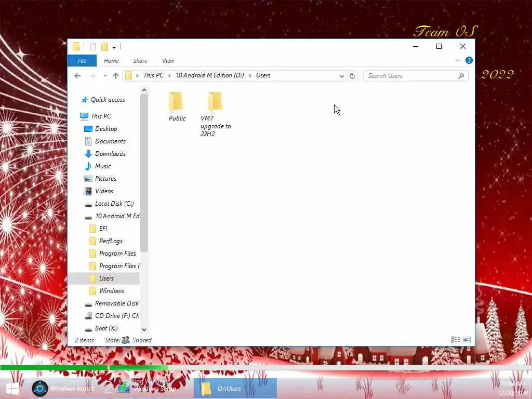Open the Windows Start button
The height and width of the screenshot is (399, 532).
coord(12,389)
